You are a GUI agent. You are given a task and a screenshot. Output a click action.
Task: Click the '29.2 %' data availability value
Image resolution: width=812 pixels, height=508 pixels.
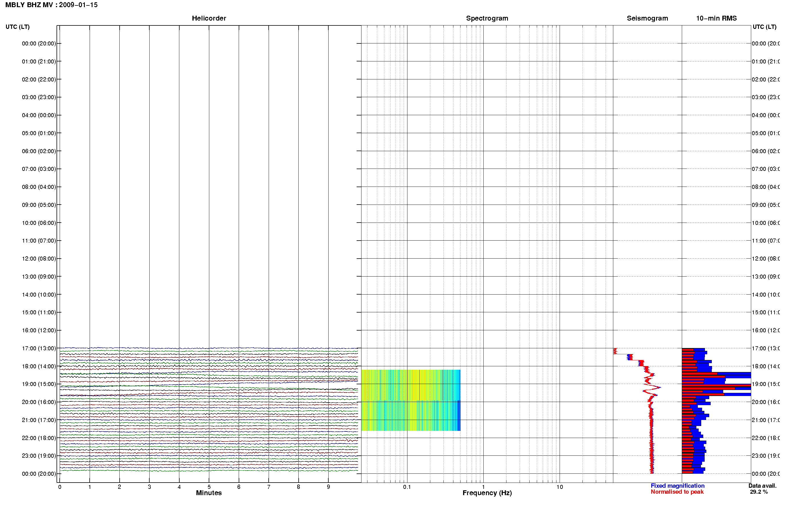tap(759, 492)
